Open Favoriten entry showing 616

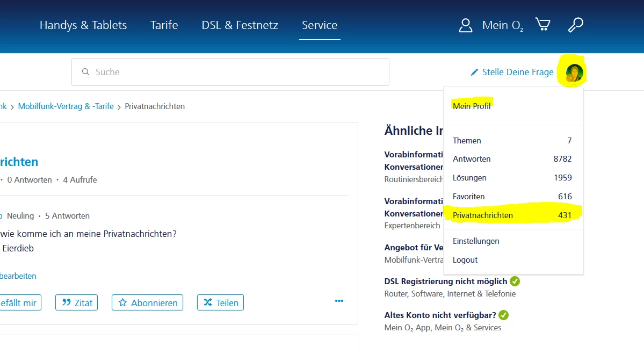pos(512,196)
